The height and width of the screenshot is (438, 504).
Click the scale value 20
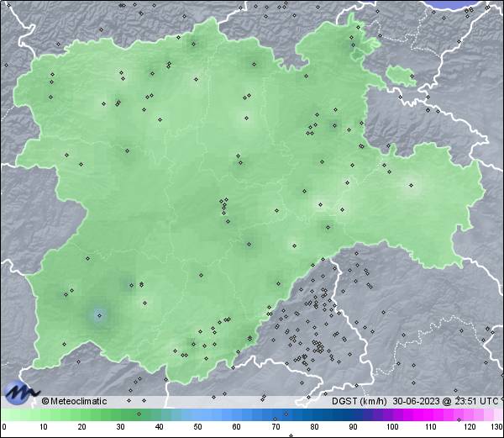pyautogui.click(x=82, y=427)
